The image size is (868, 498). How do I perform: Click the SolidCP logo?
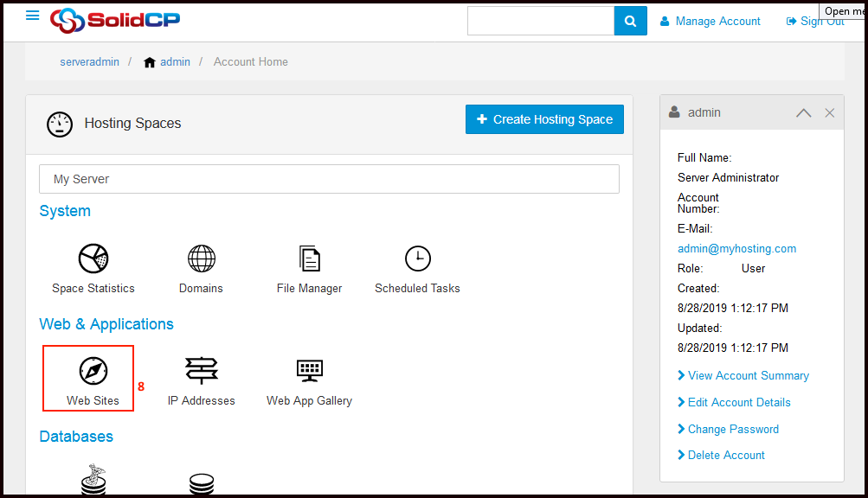point(115,20)
